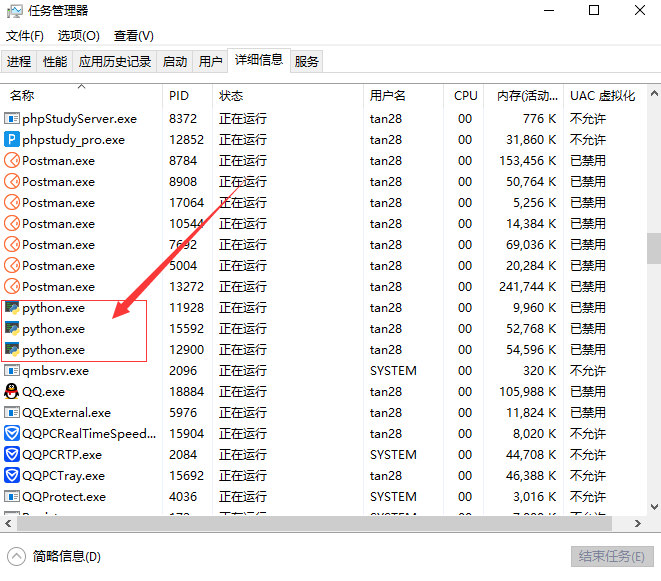Image resolution: width=661 pixels, height=581 pixels.
Task: Click the horizontal scrollbar thumb
Action: tap(314, 524)
